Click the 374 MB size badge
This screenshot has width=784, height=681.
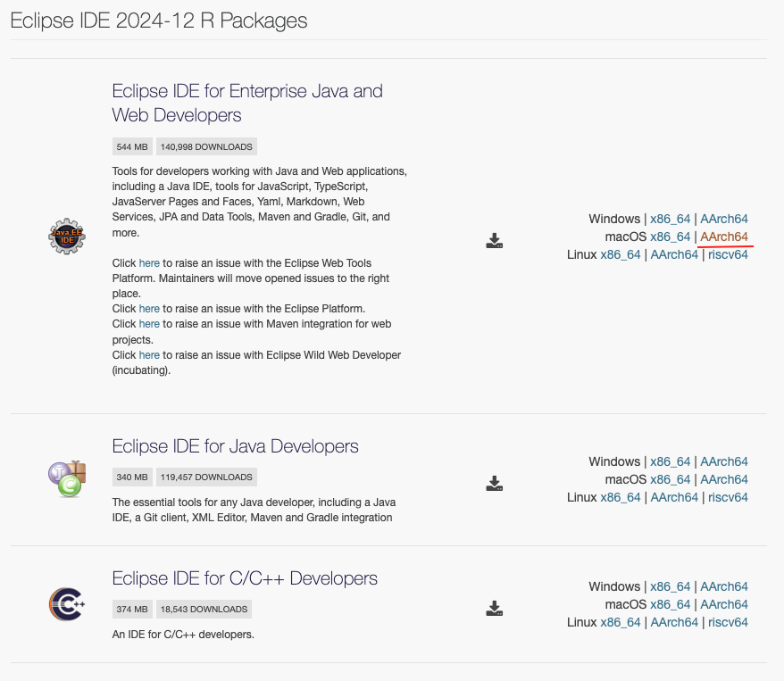tap(132, 609)
